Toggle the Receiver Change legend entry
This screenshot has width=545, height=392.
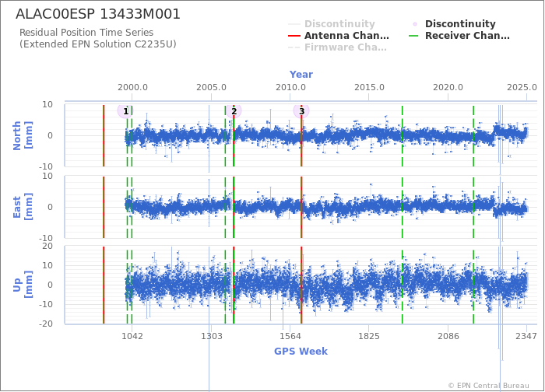tap(459, 36)
